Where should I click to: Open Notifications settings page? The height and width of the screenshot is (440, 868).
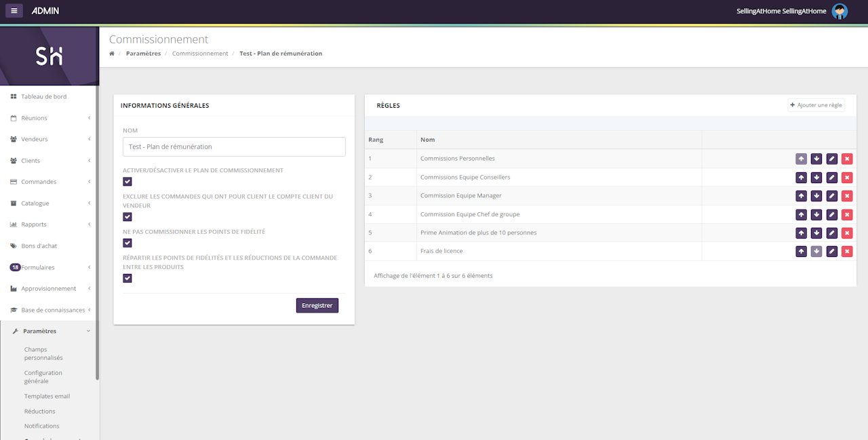[x=42, y=426]
